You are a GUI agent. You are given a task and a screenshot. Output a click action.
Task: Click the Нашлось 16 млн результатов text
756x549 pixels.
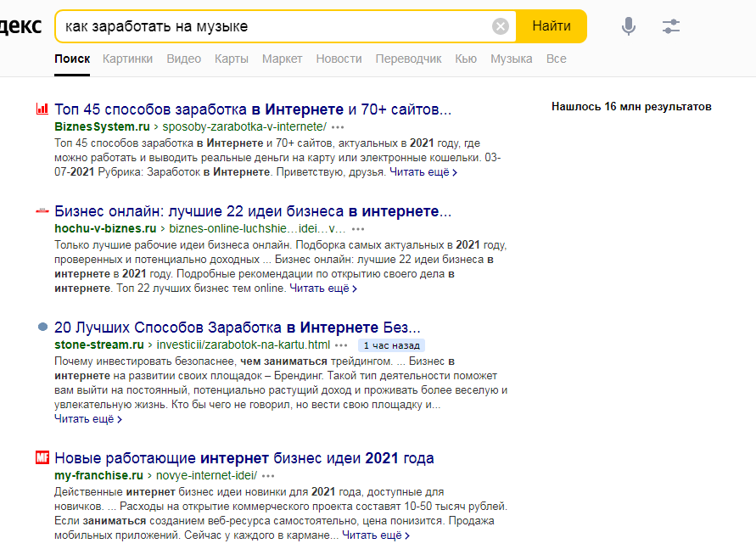click(x=631, y=107)
